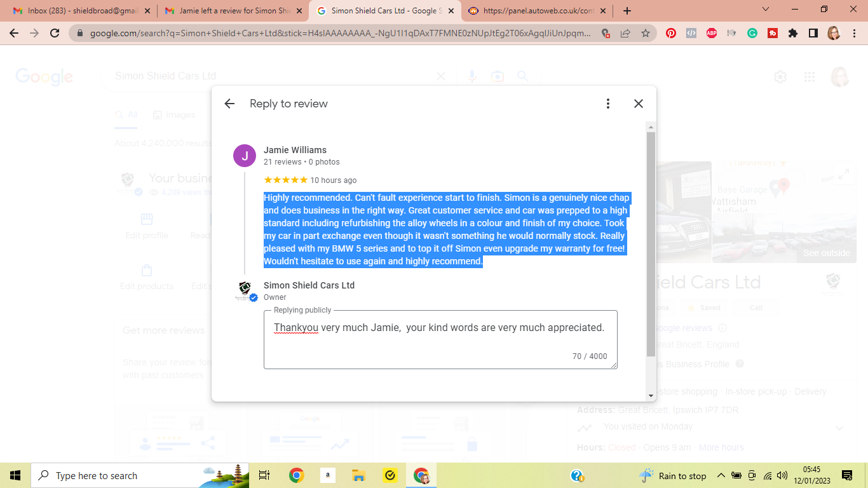Click Jamie Williams' purple avatar
Viewport: 868px width, 488px height.
click(245, 156)
